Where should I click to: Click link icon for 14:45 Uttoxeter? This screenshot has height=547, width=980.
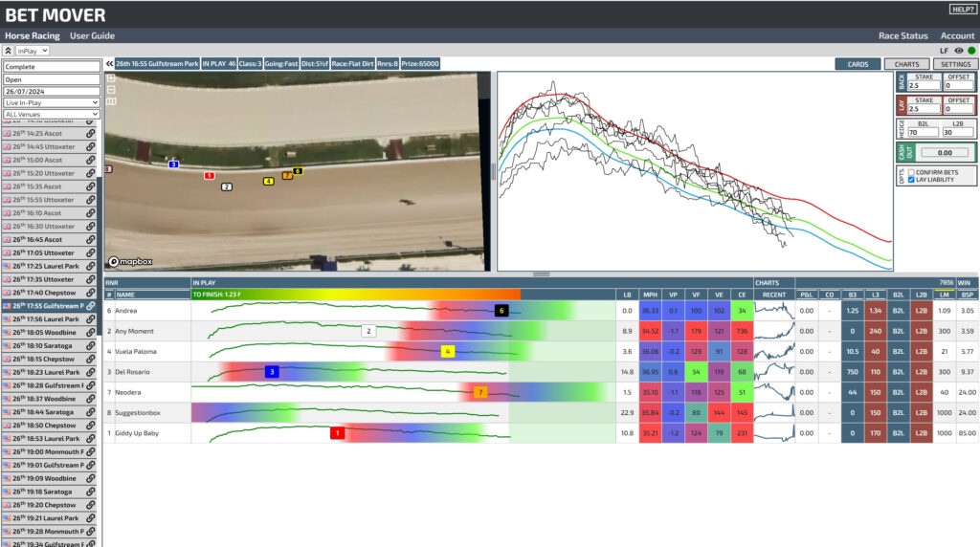click(x=91, y=146)
